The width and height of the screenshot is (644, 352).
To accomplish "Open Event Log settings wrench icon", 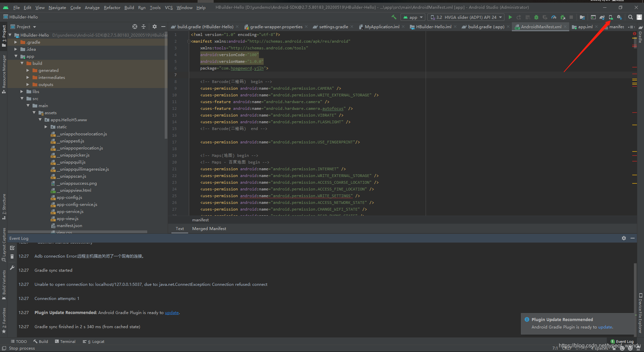I will [12, 268].
